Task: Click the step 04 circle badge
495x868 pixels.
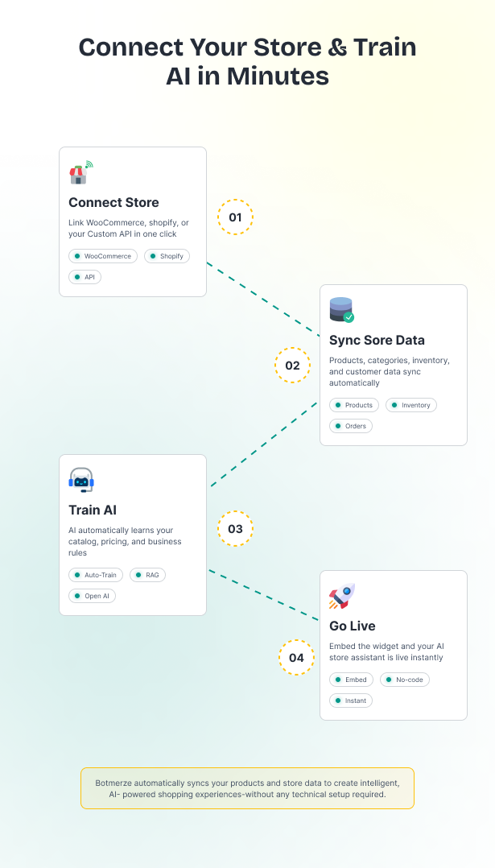Action: pyautogui.click(x=296, y=658)
